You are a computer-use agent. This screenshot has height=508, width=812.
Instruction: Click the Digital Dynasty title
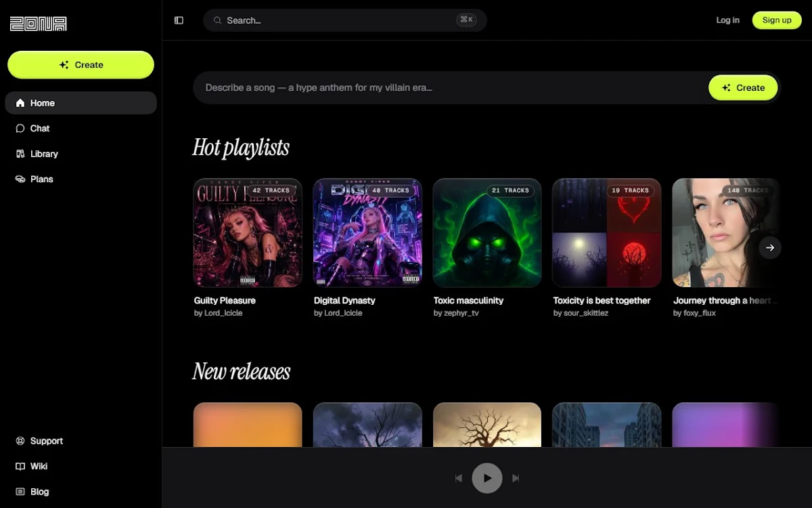344,300
